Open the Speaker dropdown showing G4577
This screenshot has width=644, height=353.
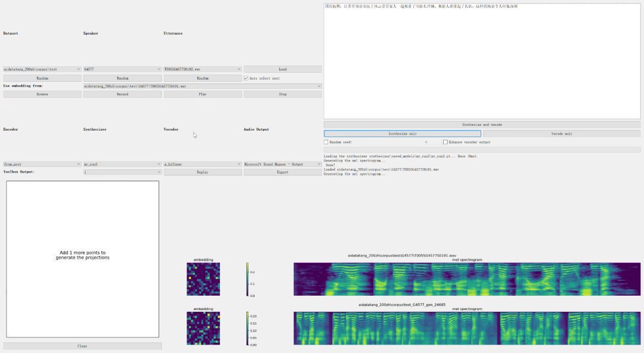(122, 69)
